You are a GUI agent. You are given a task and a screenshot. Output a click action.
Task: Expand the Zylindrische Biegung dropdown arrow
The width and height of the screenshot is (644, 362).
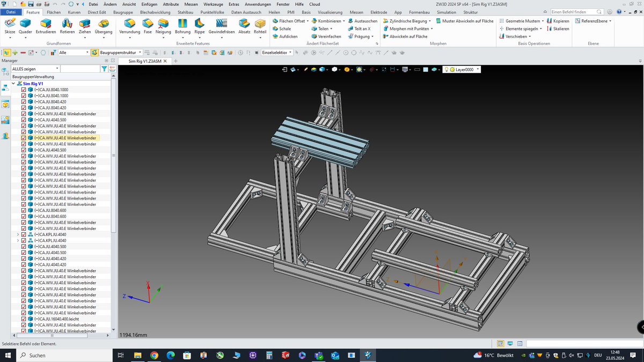click(430, 21)
